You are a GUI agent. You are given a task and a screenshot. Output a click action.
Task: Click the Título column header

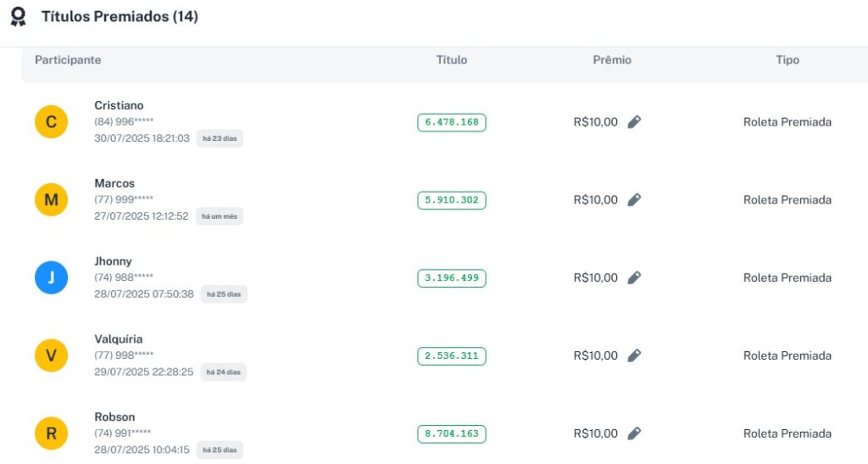coord(452,60)
